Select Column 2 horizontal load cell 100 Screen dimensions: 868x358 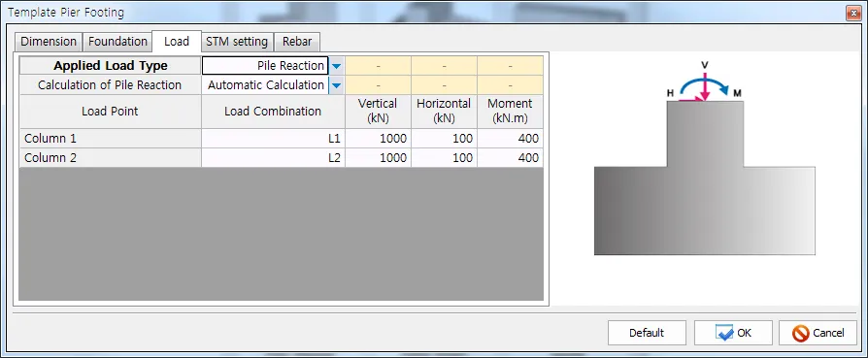coord(444,158)
